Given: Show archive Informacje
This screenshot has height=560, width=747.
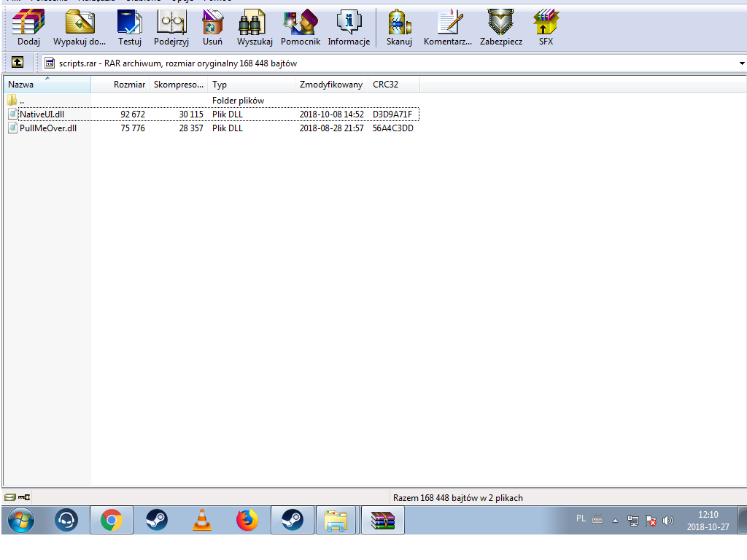Looking at the screenshot, I should 349,28.
